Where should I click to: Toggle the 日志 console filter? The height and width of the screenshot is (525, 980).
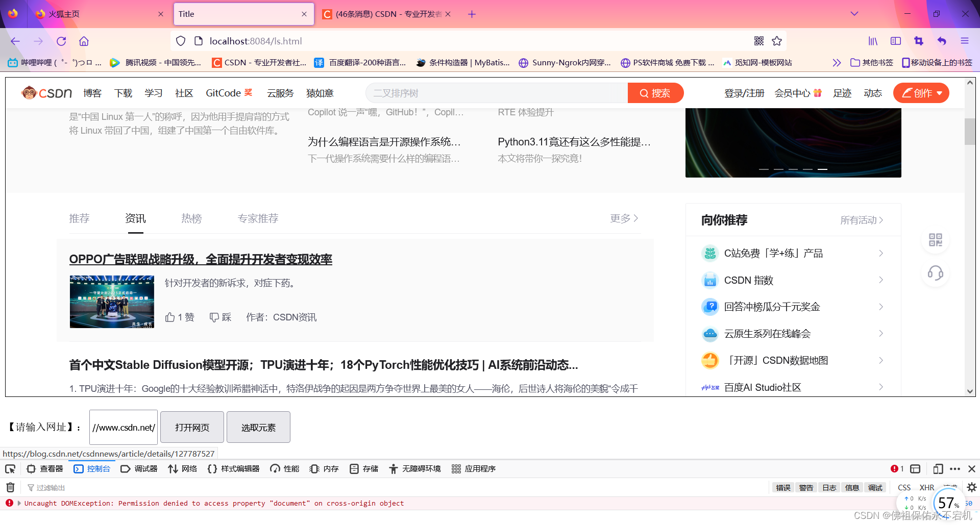pyautogui.click(x=829, y=488)
